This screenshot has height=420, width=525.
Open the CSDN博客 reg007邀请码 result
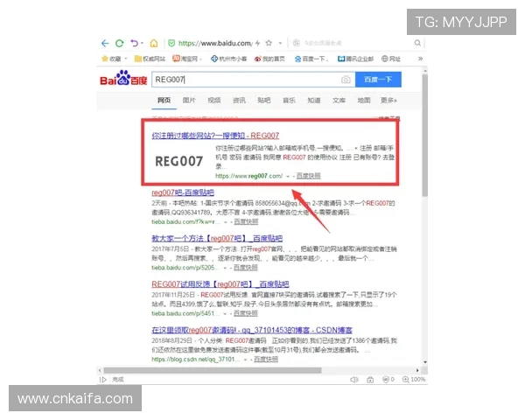coord(252,330)
